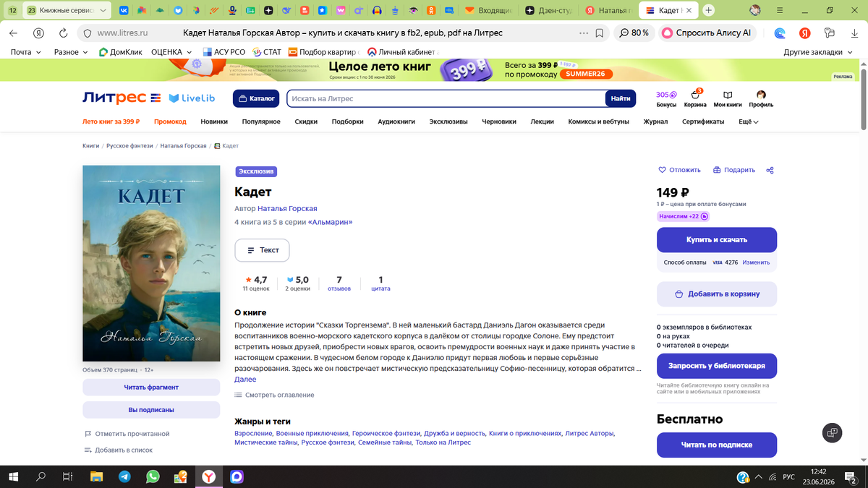Click the floating chat widget icon
This screenshot has height=488, width=868.
point(833,433)
